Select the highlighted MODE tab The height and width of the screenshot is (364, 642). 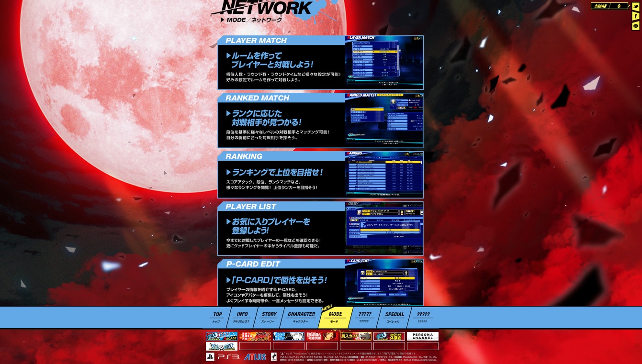point(335,317)
